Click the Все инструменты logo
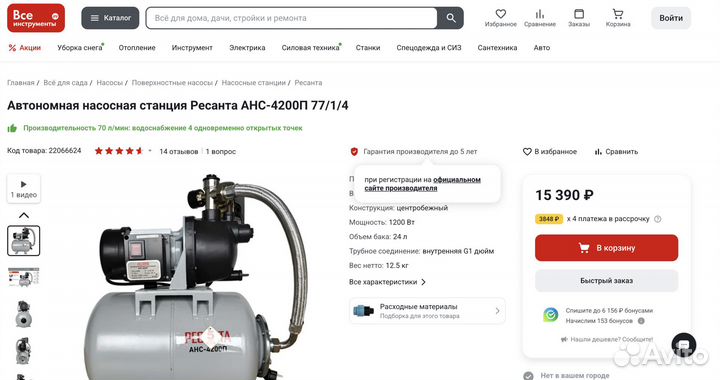This screenshot has width=720, height=380. click(36, 18)
